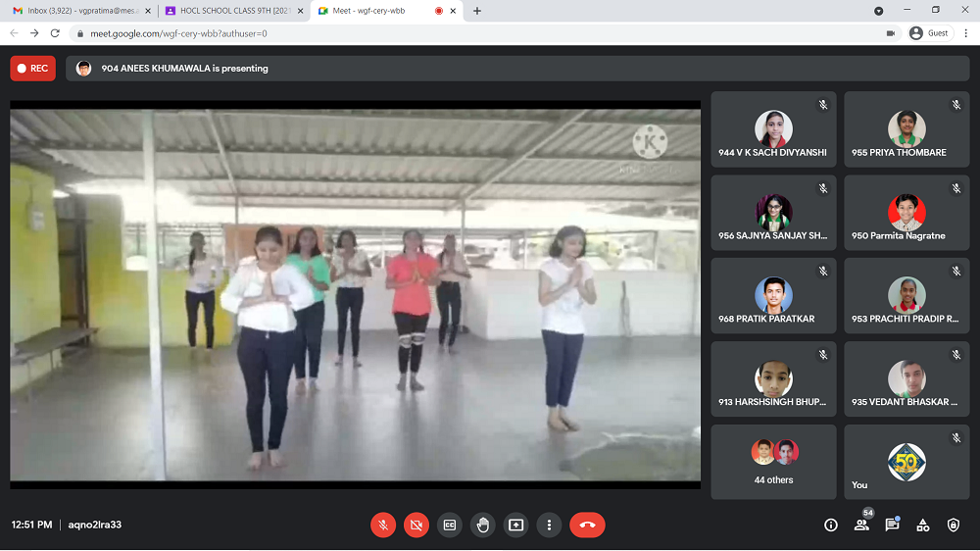Show everyone in the people panel

(861, 525)
